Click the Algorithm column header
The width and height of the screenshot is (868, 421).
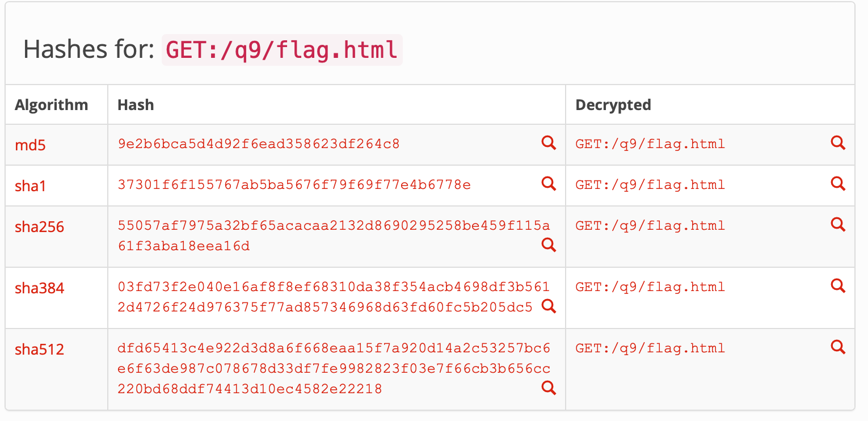pos(51,104)
